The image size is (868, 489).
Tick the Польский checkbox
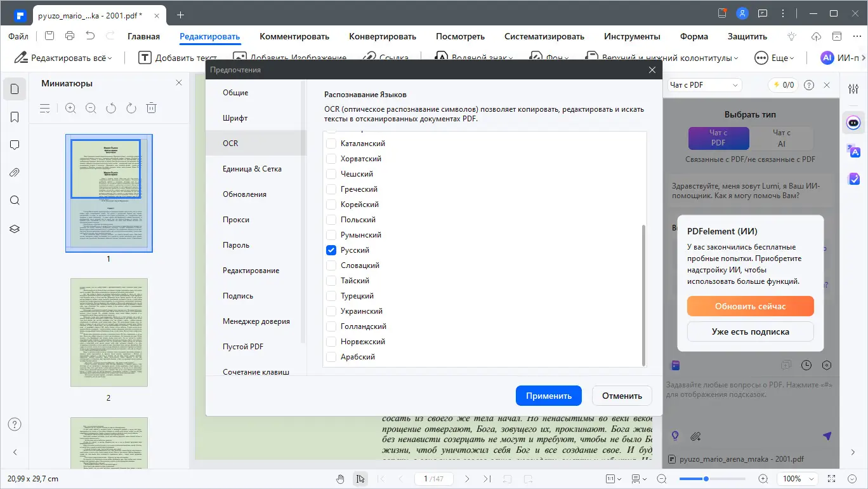pyautogui.click(x=331, y=220)
